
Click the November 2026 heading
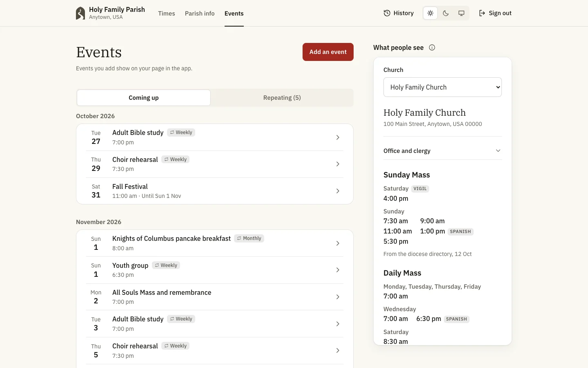point(98,222)
